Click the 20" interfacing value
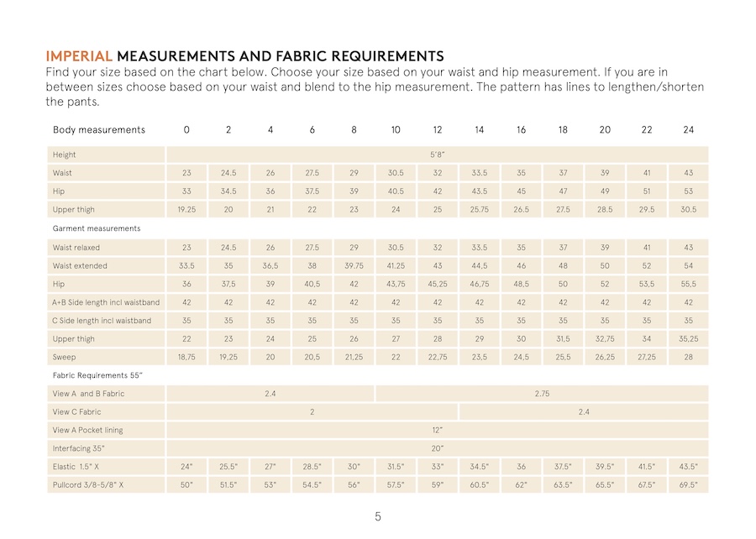Image resolution: width=756 pixels, height=539 pixels. [x=437, y=449]
